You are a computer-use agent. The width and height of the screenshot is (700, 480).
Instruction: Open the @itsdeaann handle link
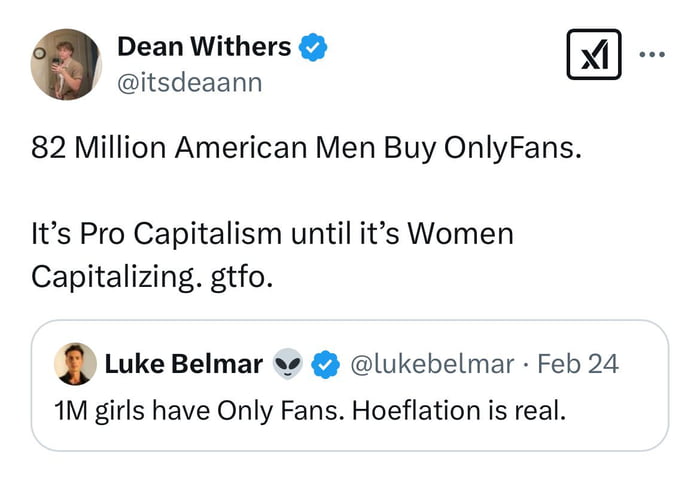tap(189, 82)
